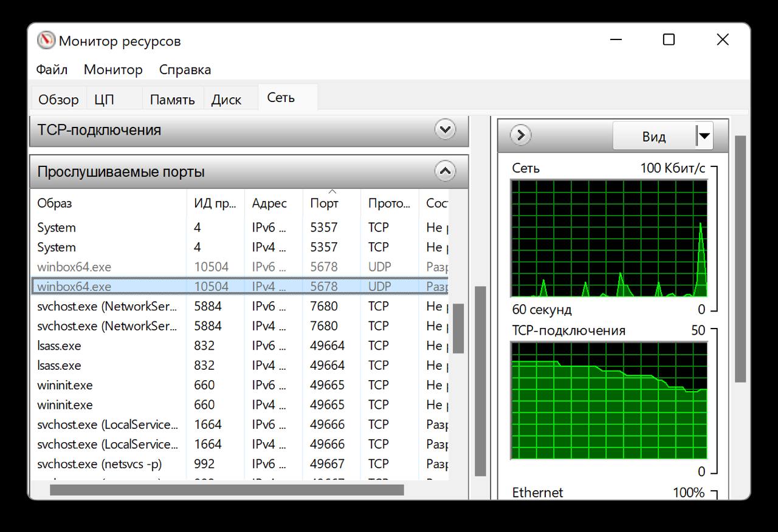
Task: Click the Вид button
Action: (654, 136)
